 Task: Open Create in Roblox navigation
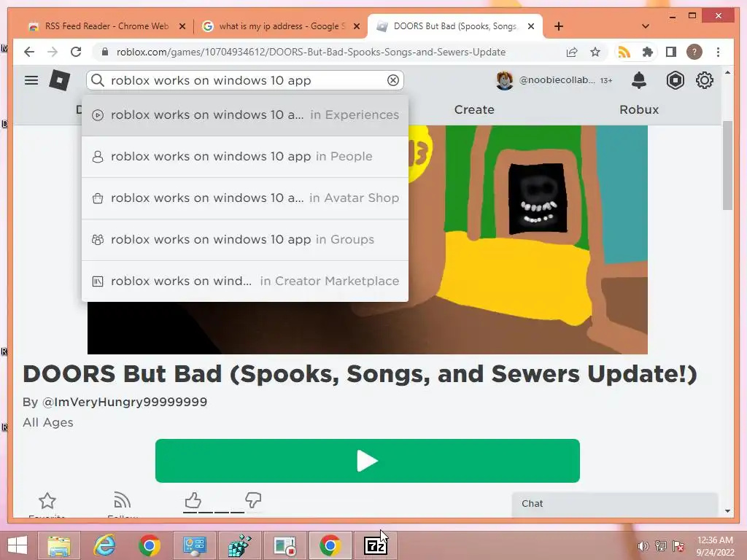click(x=474, y=109)
